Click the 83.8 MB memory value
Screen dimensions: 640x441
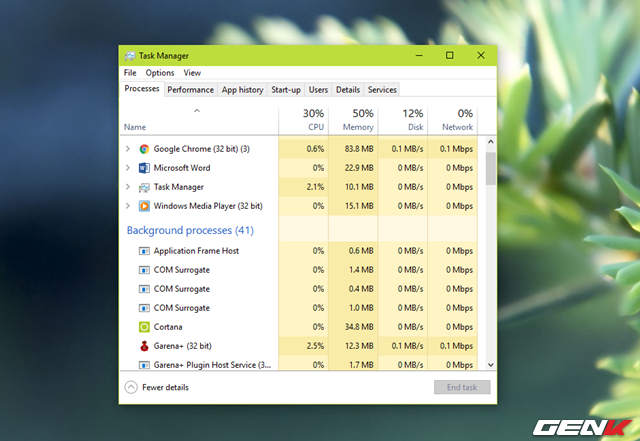pos(359,149)
